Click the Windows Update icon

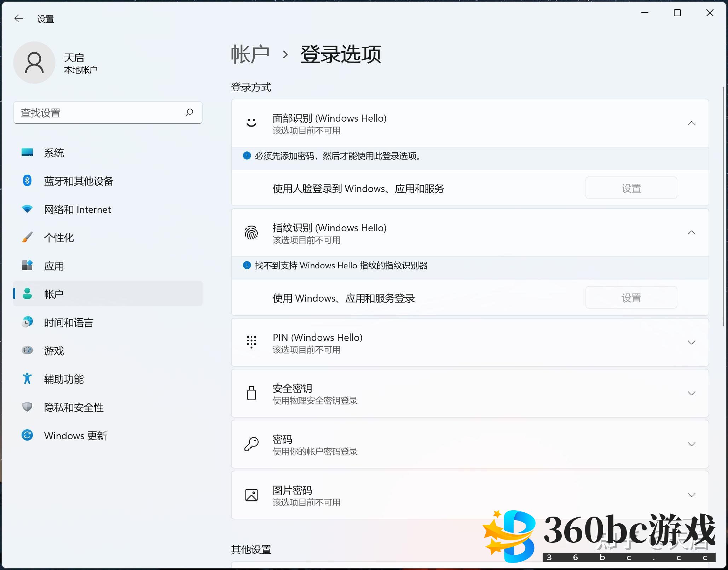[x=27, y=435]
